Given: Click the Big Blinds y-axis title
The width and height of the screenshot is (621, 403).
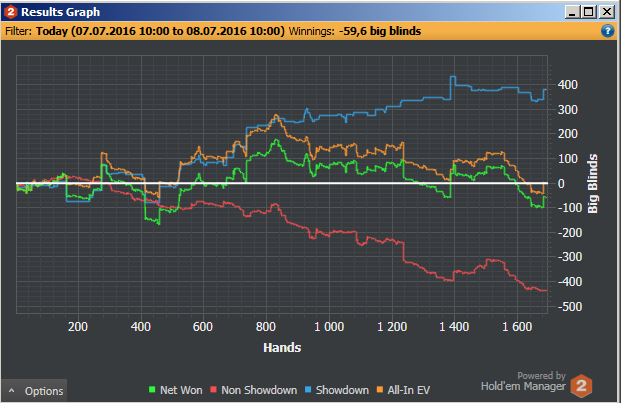Looking at the screenshot, I should (x=592, y=184).
